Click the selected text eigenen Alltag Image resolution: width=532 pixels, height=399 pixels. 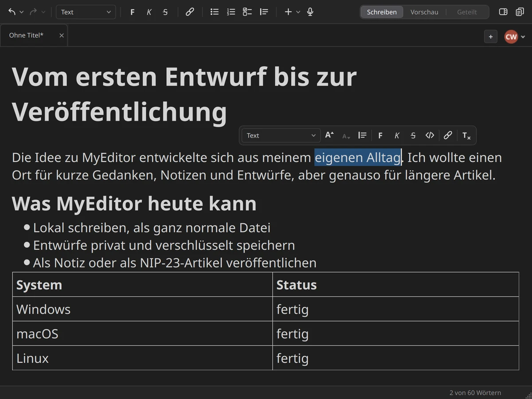[x=358, y=157]
